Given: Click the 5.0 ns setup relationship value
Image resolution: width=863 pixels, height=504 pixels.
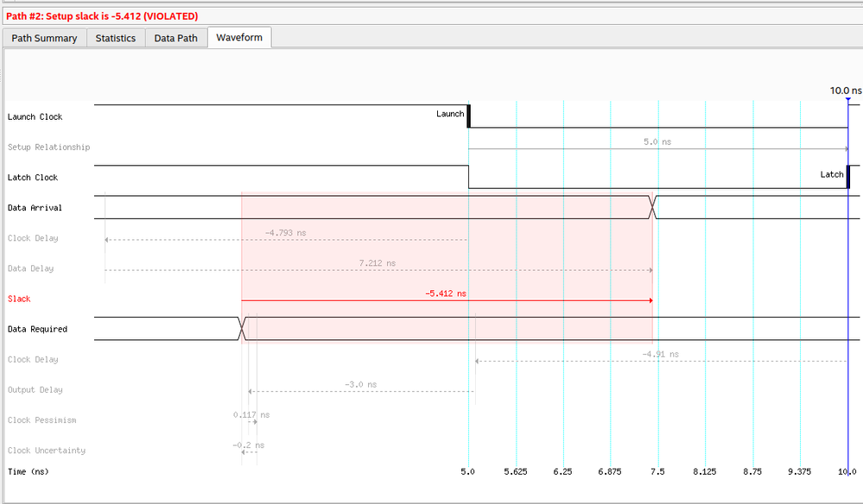Looking at the screenshot, I should pyautogui.click(x=657, y=142).
